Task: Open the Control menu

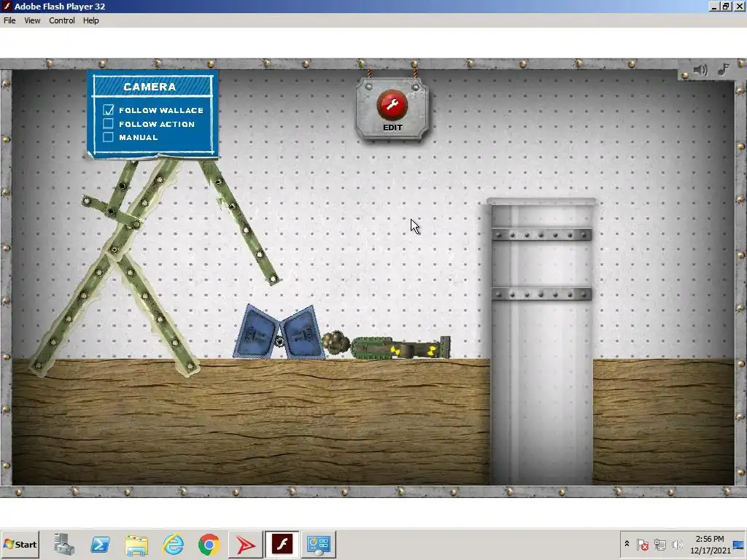Action: 62,20
